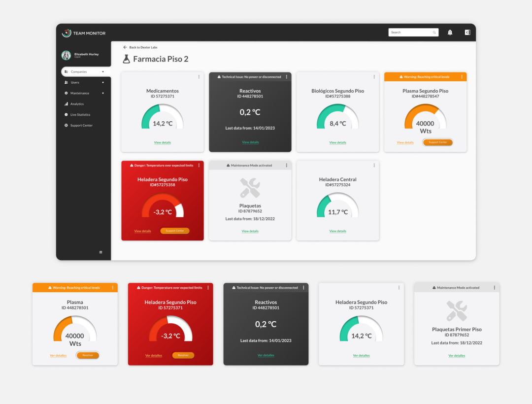This screenshot has height=404, width=532.
Task: Select Support Center in the sidebar
Action: click(81, 126)
